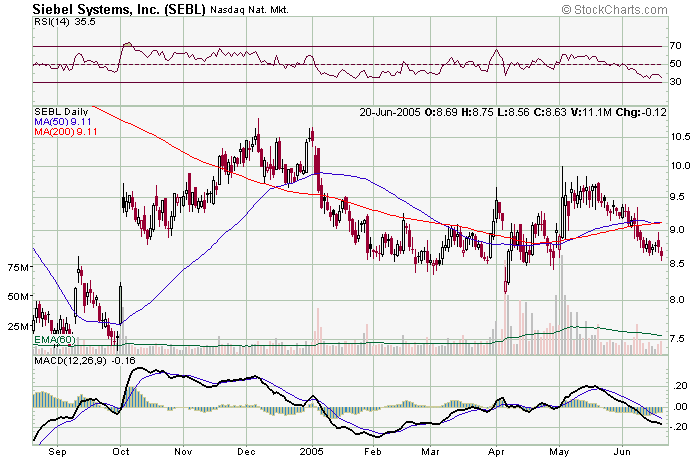Click the L:8.56 low value

512,112
